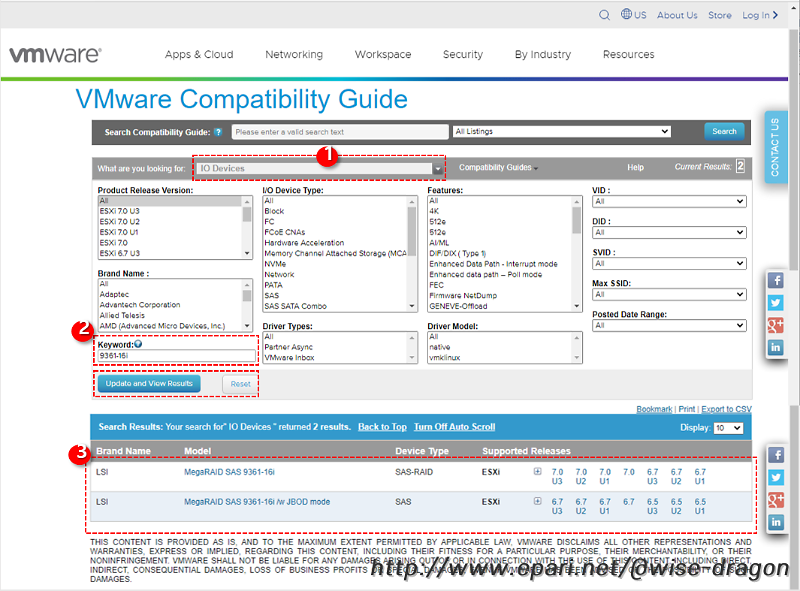Expand releases for MegaRAID SAS 9361-16i row
This screenshot has width=800, height=591.
pyautogui.click(x=537, y=472)
